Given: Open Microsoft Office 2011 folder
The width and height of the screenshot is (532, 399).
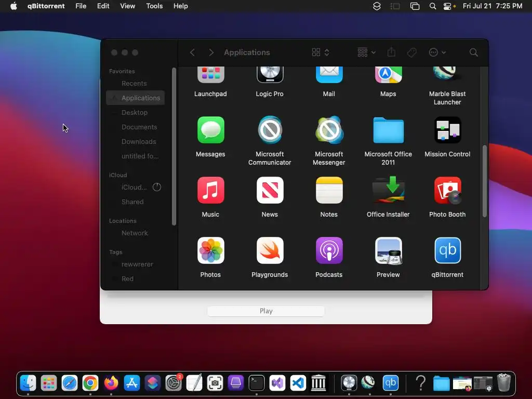Looking at the screenshot, I should pos(388,130).
